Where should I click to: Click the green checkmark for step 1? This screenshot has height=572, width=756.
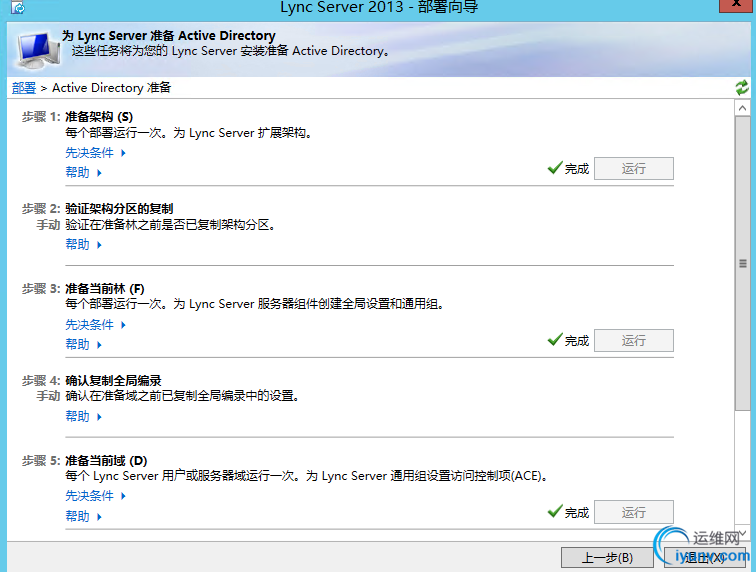coord(555,167)
